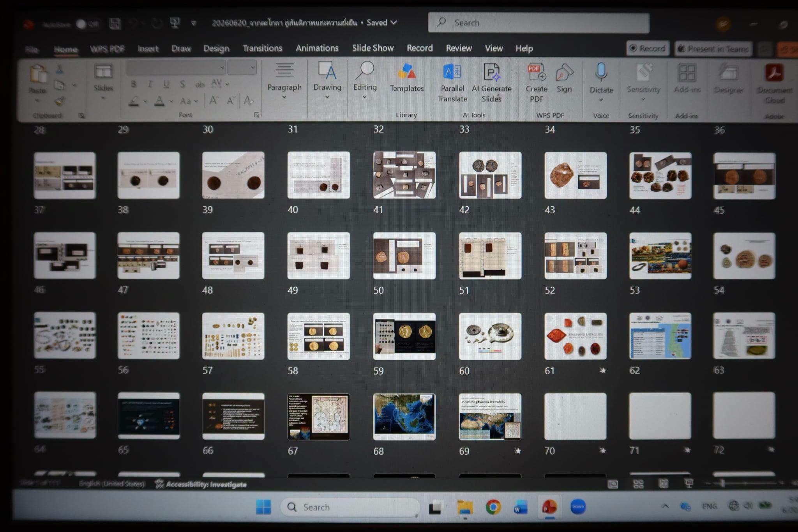Switch to Slide Sorter view icon
The height and width of the screenshot is (532, 798).
pos(638,484)
